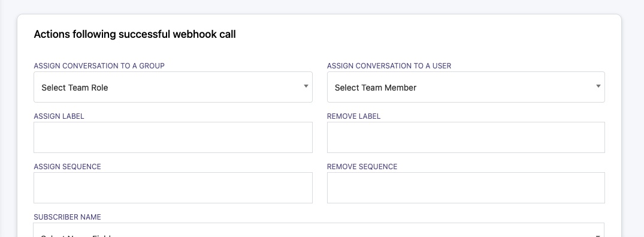The width and height of the screenshot is (644, 237).
Task: Click 'Actions following successful webhook call' heading
Action: (x=135, y=35)
